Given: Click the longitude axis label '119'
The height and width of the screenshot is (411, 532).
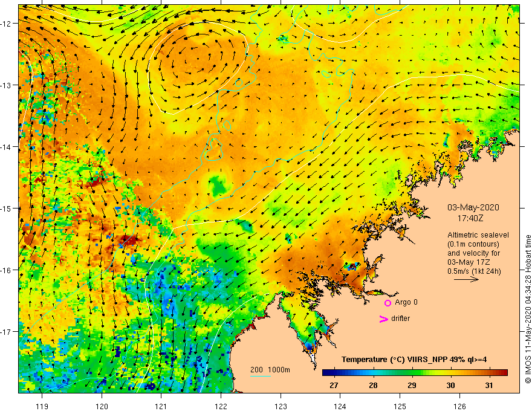Looking at the screenshot, I should 42,406.
